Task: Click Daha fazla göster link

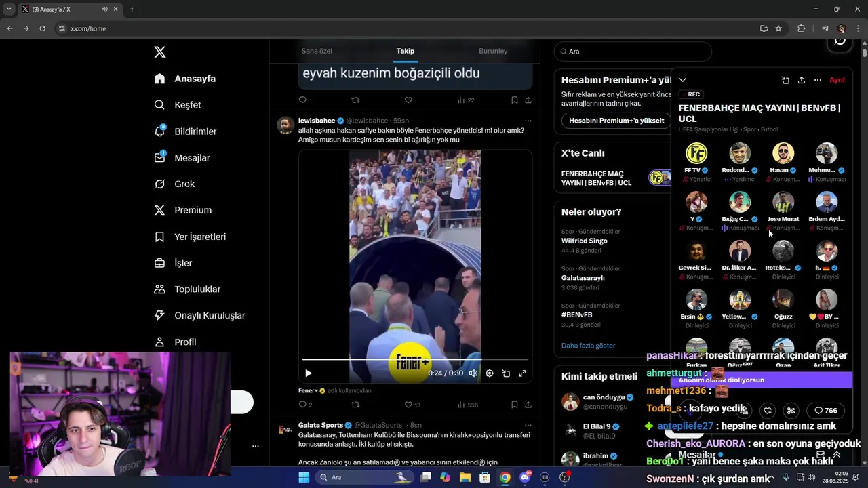Action: coord(588,346)
